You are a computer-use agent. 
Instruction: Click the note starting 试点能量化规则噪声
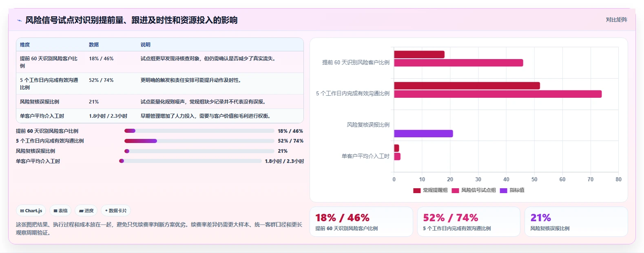[204, 102]
